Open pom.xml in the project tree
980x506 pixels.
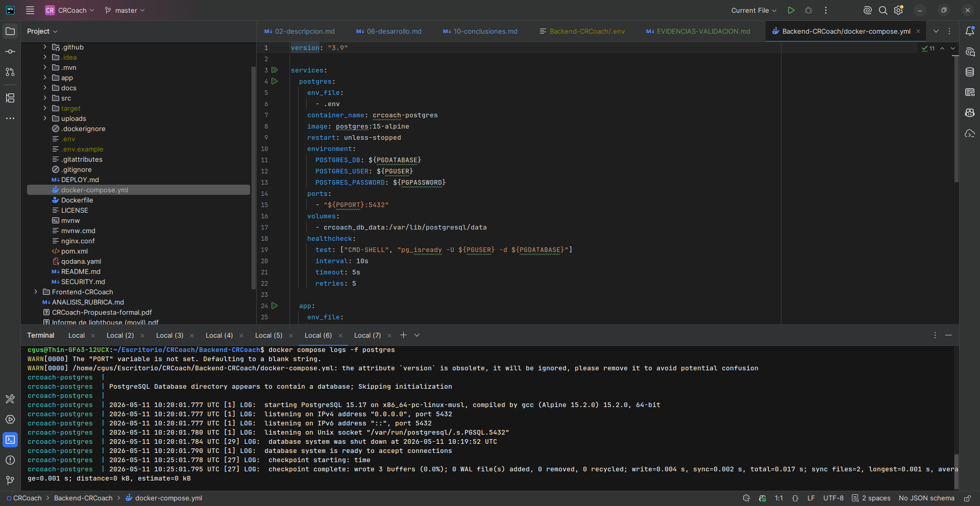click(75, 251)
